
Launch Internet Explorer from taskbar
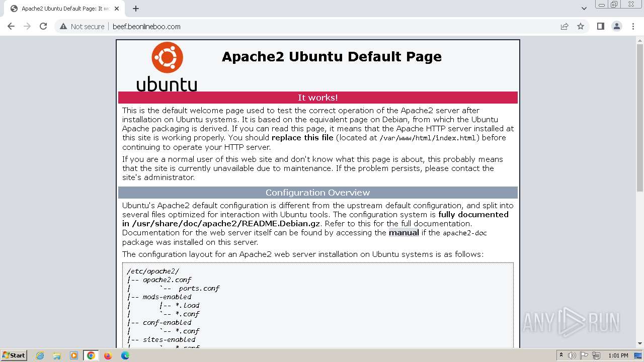tap(40, 355)
